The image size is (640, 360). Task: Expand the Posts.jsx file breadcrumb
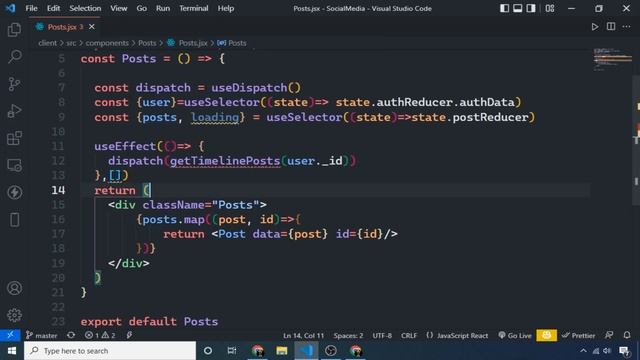(188, 43)
